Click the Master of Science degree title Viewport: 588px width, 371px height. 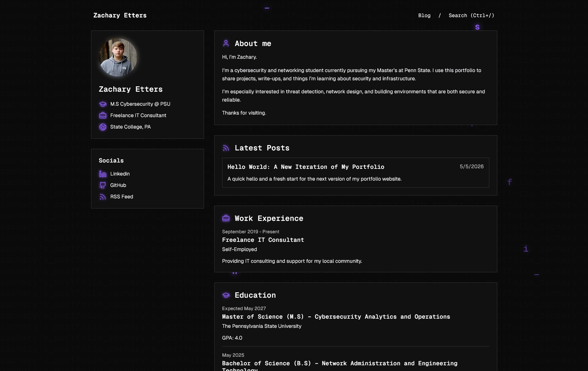point(336,317)
